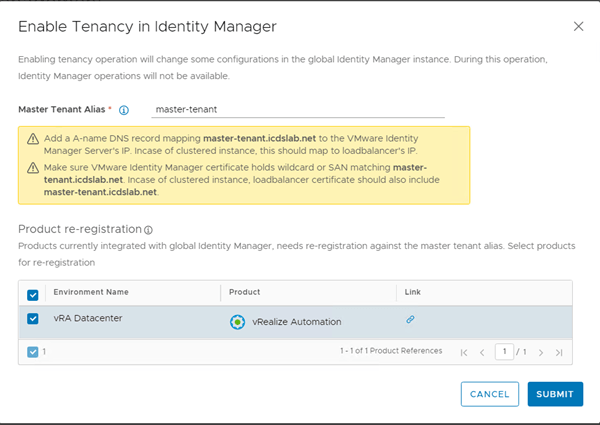Go to the next page arrow

tap(540, 352)
